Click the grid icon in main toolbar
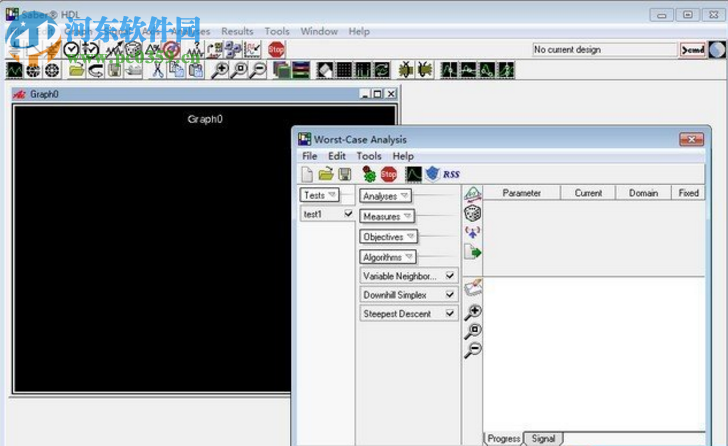Screen dimensions: 728x446 [x=344, y=71]
